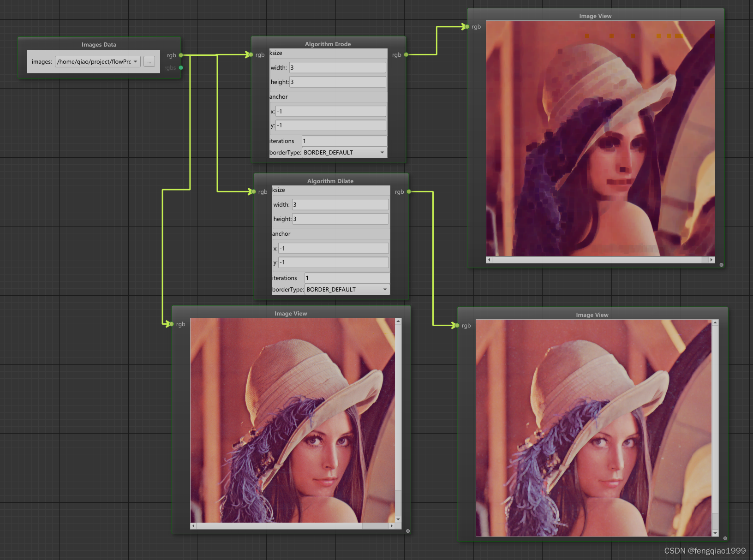The width and height of the screenshot is (753, 560).
Task: Click the bottom-right Image View title
Action: tap(592, 315)
